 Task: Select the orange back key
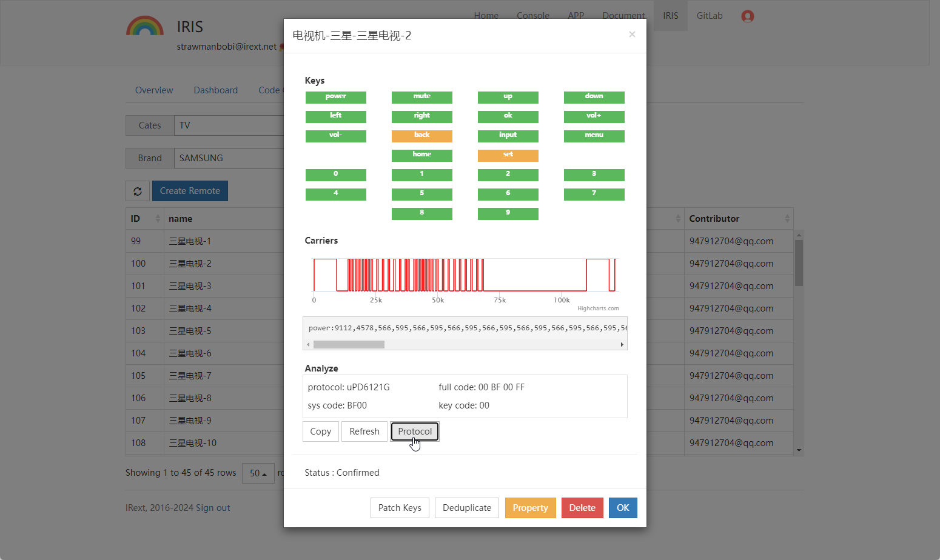[x=421, y=136]
